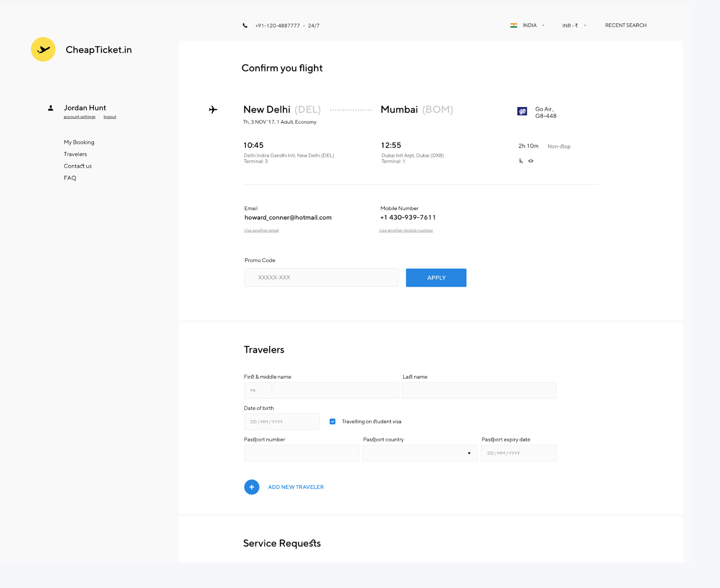Image resolution: width=720 pixels, height=588 pixels.
Task: Focus the Passport expiry date field
Action: pyautogui.click(x=519, y=453)
